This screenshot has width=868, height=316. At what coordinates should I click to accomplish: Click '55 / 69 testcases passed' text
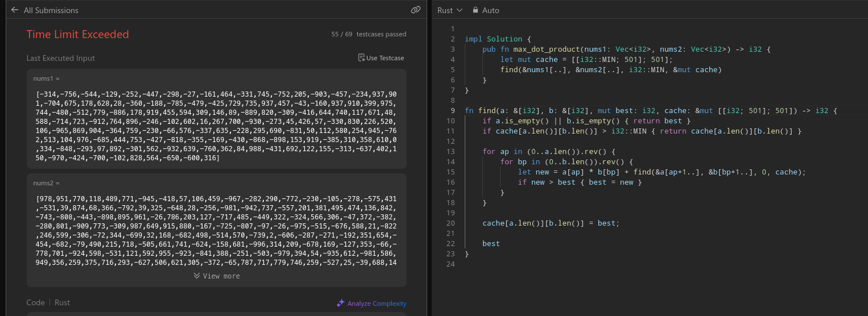pos(369,34)
